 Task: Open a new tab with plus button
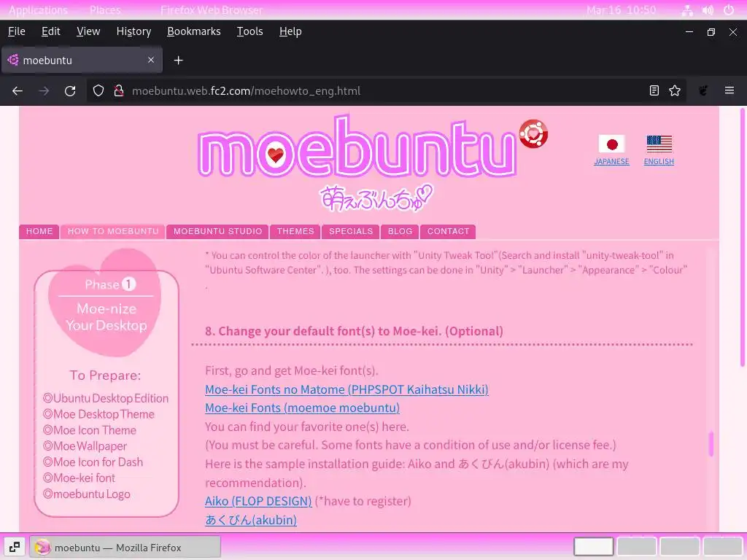click(178, 60)
